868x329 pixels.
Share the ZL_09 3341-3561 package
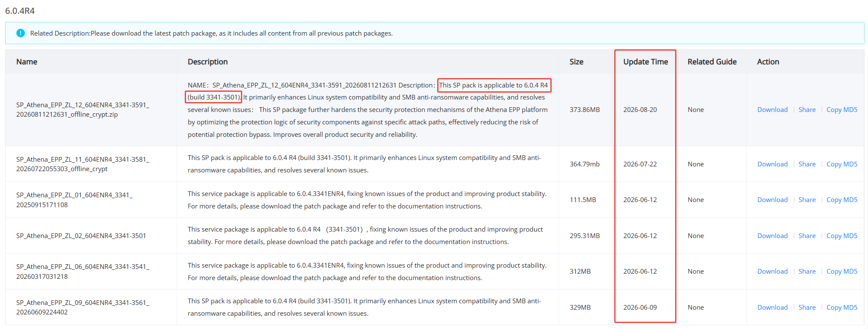[807, 308]
